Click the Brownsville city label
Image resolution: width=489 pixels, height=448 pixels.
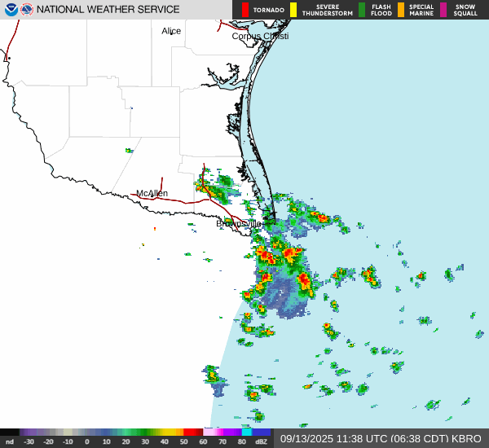click(239, 223)
